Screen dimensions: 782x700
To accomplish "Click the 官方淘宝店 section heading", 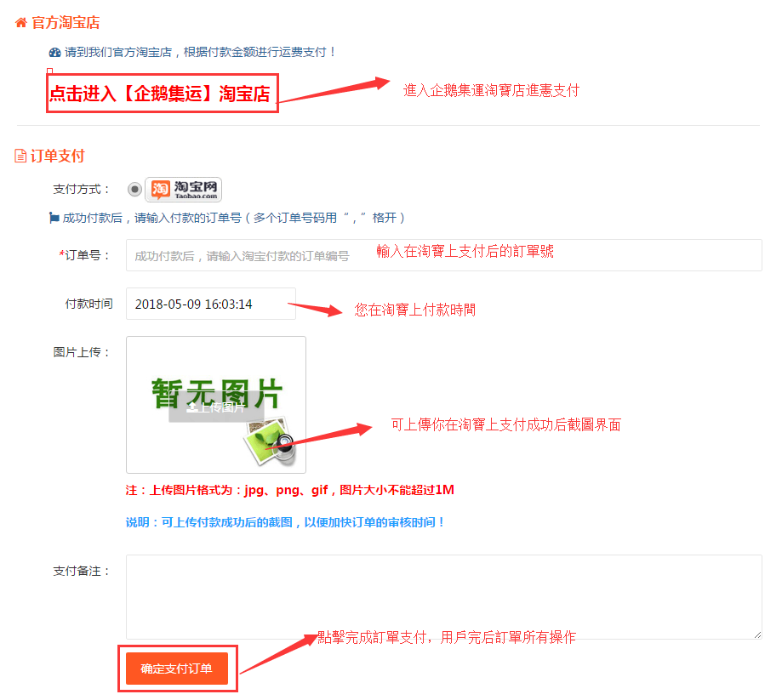I will coord(66,22).
